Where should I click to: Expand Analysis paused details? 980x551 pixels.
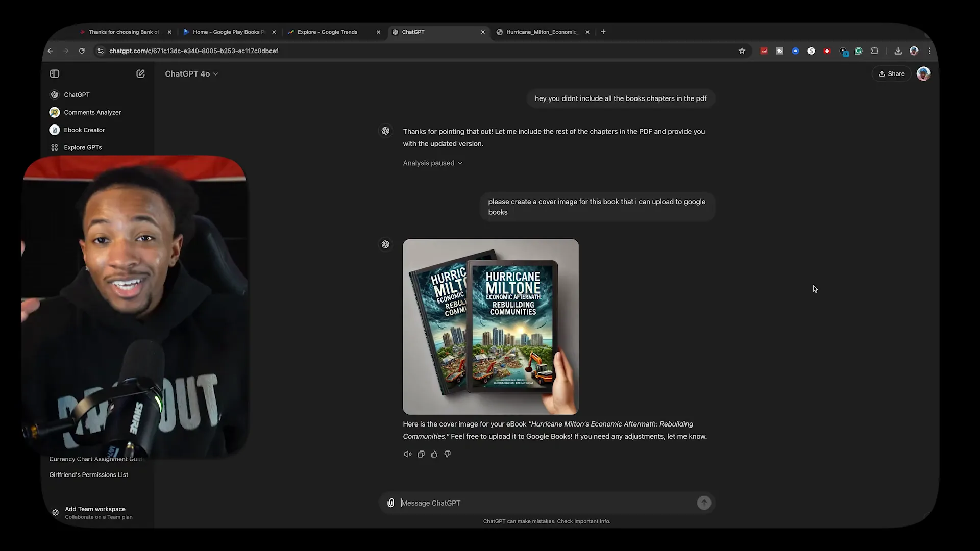pyautogui.click(x=433, y=163)
